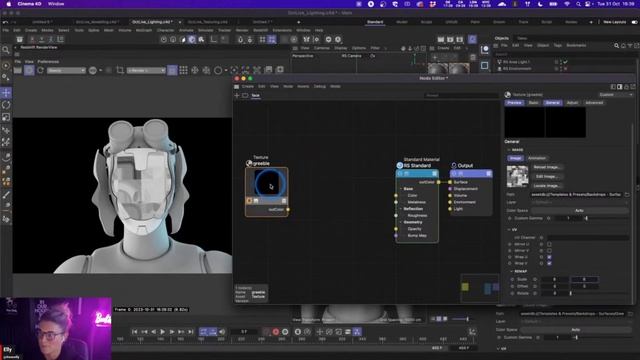Open the Create menu in Node Editor
640x360 pixels.
pyautogui.click(x=247, y=87)
